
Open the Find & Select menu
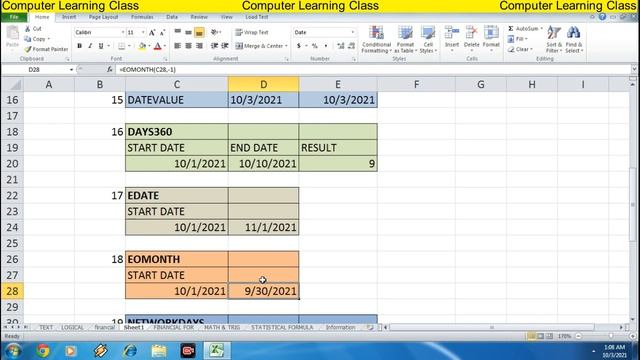[x=574, y=39]
